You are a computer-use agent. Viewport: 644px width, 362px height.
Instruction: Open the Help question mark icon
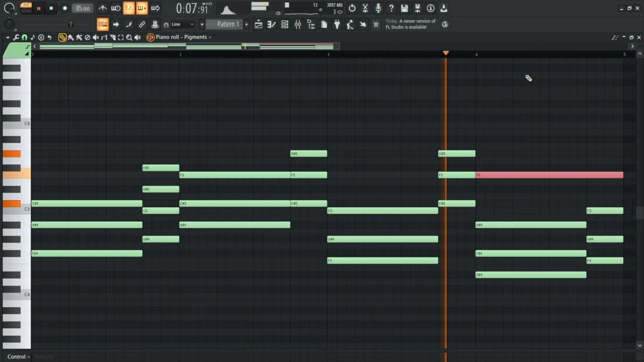pyautogui.click(x=391, y=8)
